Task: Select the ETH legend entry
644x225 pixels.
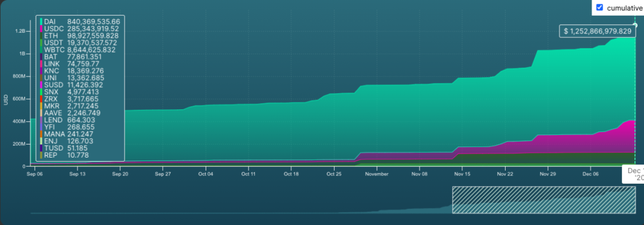Action: (80, 36)
